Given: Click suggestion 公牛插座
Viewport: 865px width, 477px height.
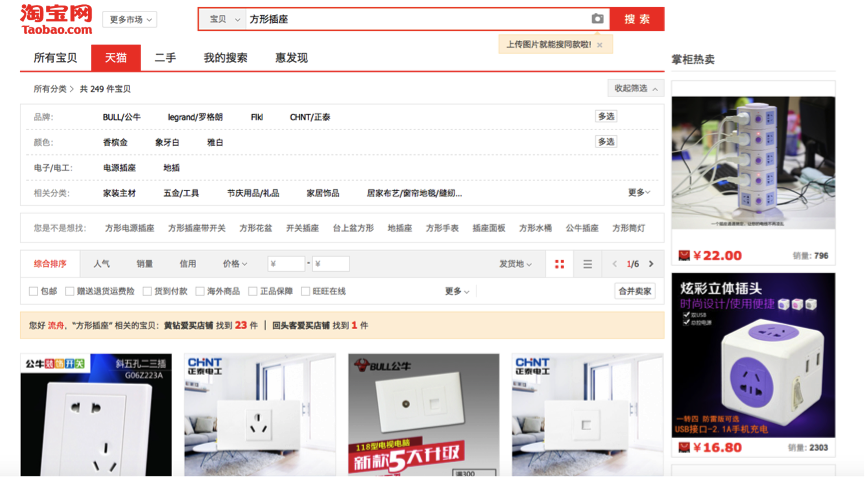Looking at the screenshot, I should [x=581, y=228].
